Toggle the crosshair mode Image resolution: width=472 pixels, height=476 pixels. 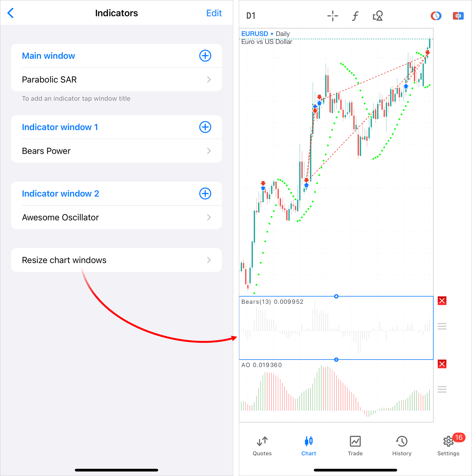333,15
